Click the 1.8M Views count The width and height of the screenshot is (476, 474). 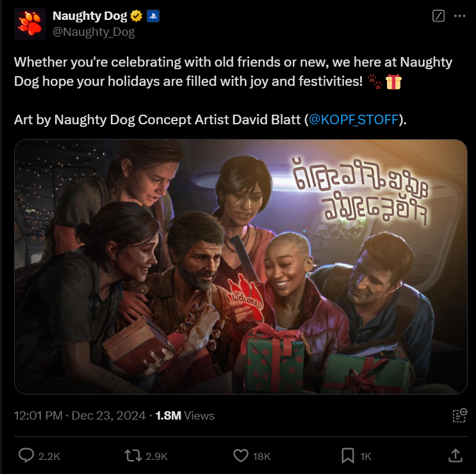click(x=185, y=416)
